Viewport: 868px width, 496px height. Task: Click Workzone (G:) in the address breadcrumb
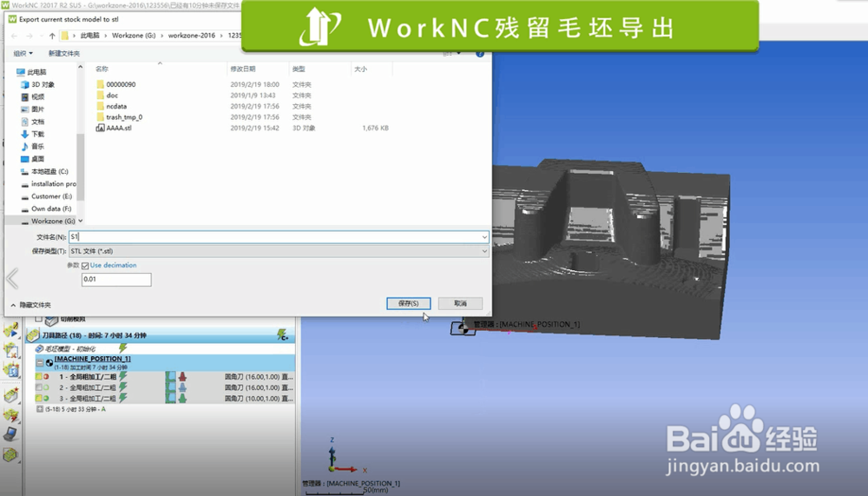coord(134,36)
